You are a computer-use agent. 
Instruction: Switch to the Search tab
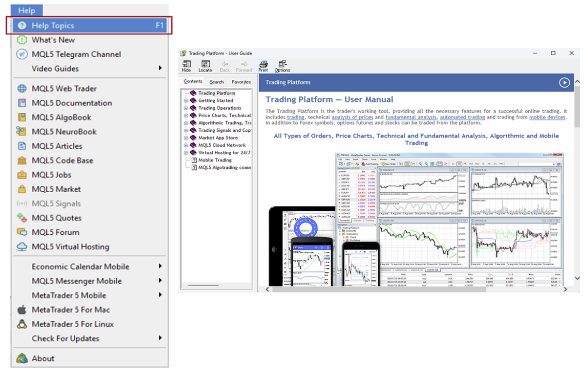[216, 82]
